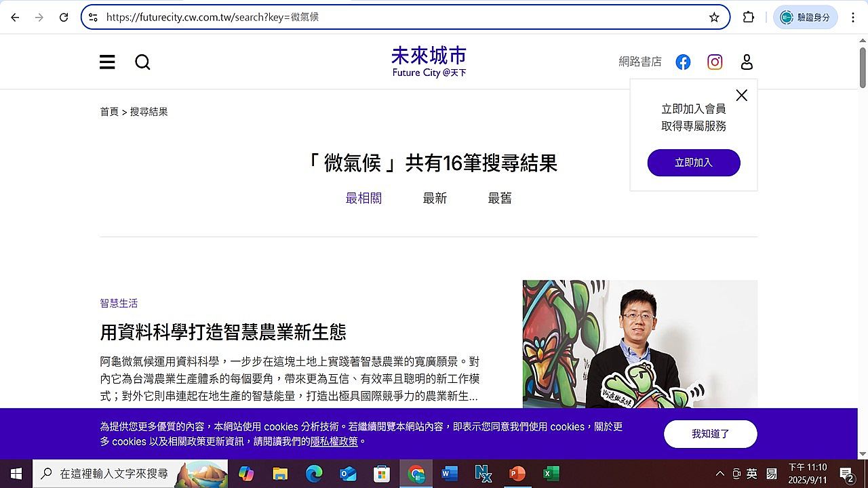This screenshot has height=488, width=868.
Task: Open article 用資料科學打造智慧農業新生態
Action: coord(223,332)
